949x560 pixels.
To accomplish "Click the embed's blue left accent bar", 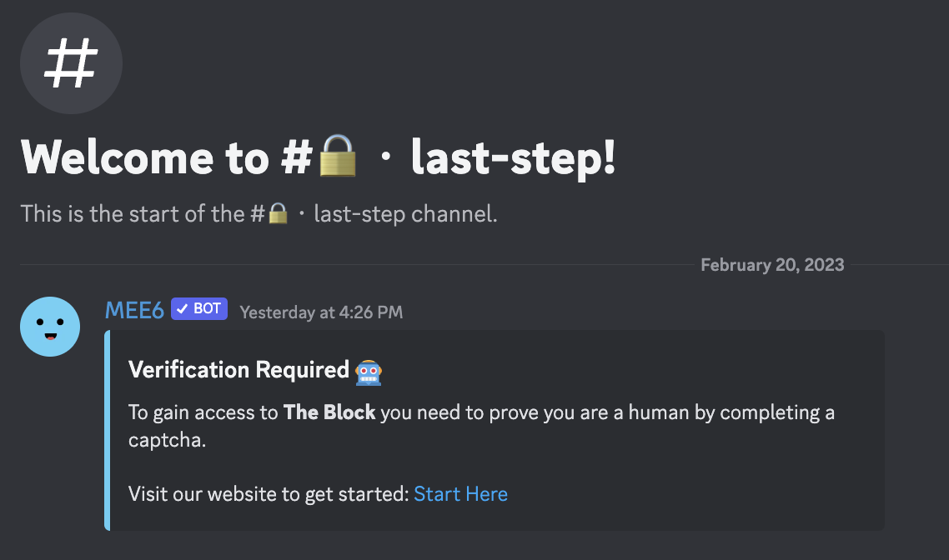I will 107,431.
